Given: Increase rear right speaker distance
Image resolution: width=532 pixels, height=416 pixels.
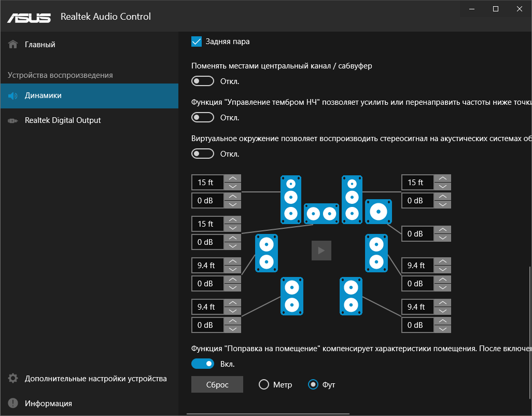Looking at the screenshot, I should coord(442,303).
